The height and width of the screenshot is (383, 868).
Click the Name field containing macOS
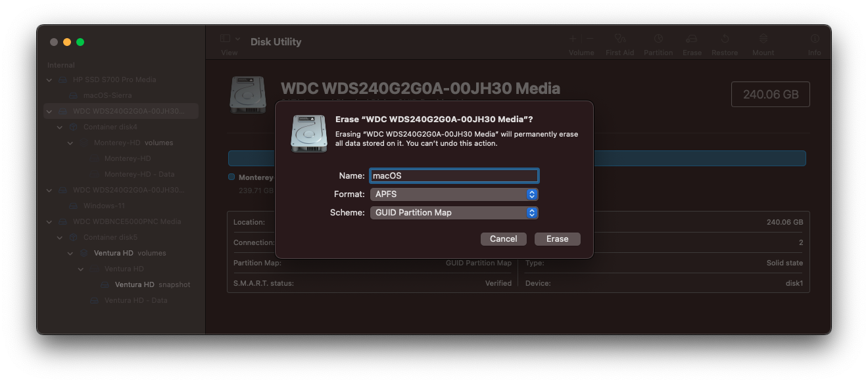pyautogui.click(x=454, y=176)
